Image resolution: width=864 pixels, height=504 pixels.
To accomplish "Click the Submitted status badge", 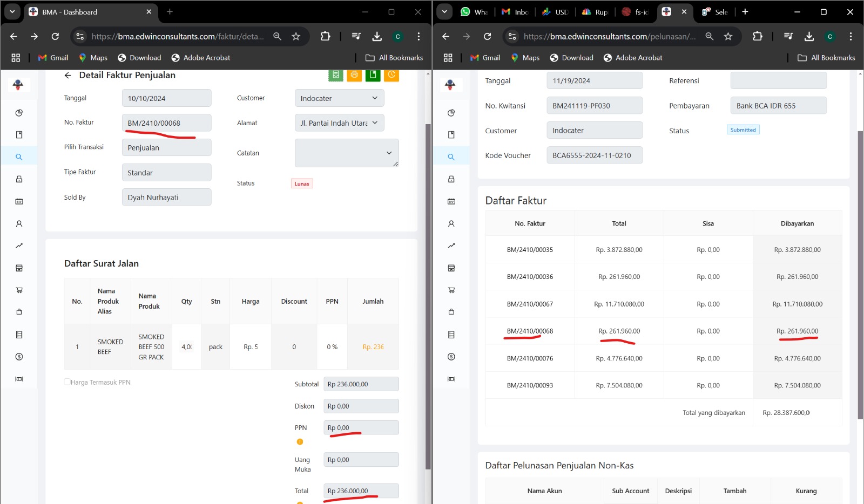I will tap(743, 130).
